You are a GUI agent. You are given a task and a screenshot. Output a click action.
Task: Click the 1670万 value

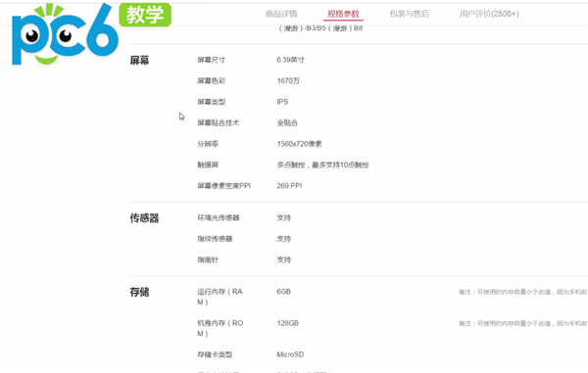(288, 81)
